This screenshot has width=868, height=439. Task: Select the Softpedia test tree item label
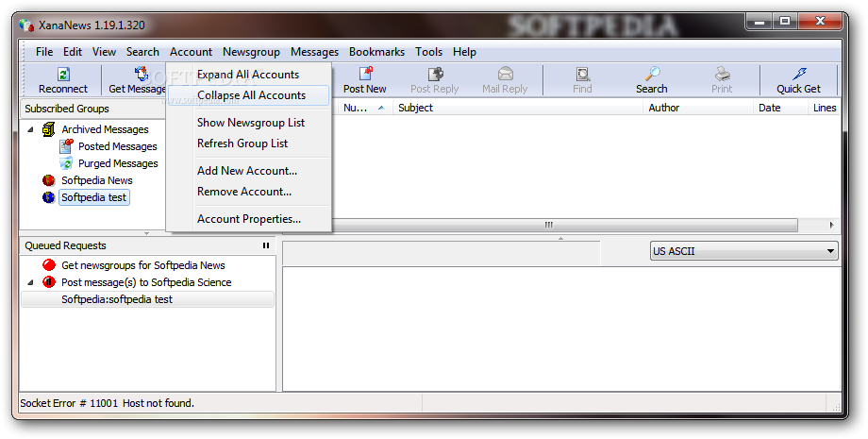pos(94,197)
